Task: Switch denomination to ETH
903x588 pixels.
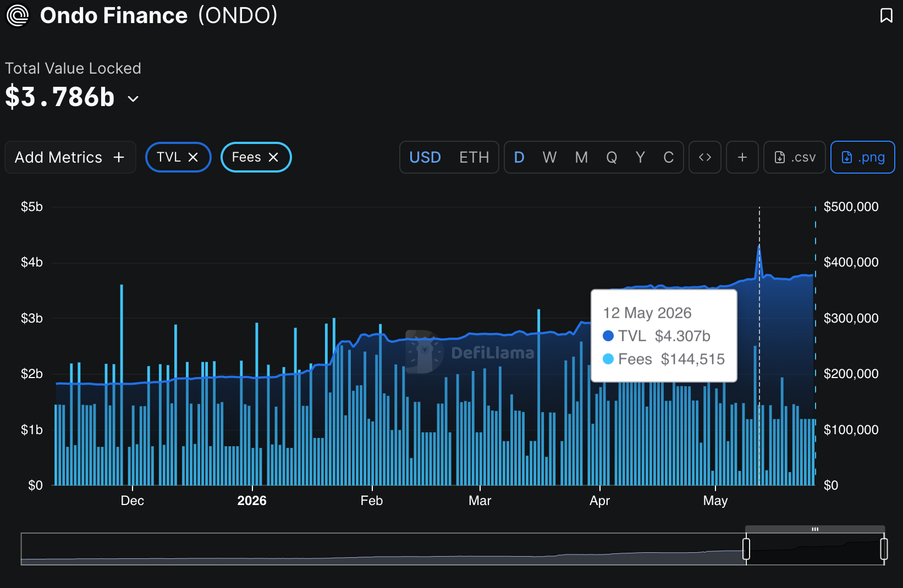Action: [474, 158]
